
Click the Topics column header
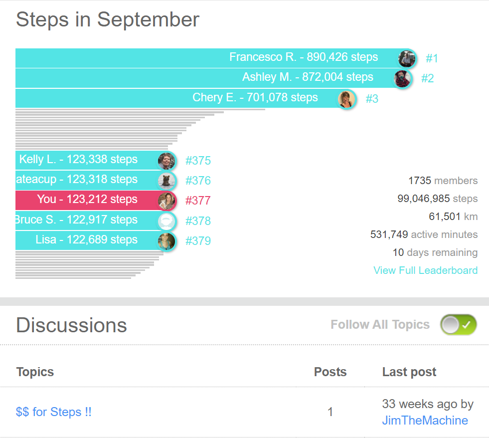pyautogui.click(x=35, y=372)
